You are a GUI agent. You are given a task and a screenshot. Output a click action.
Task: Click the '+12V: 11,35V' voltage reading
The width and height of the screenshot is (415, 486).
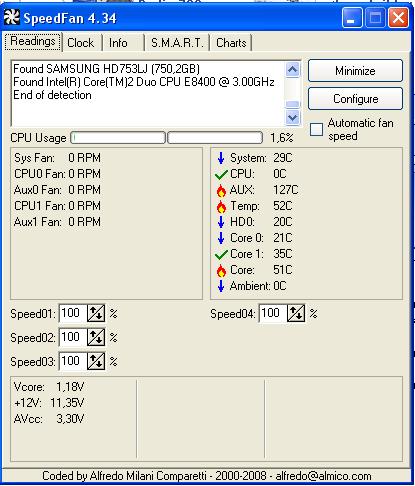point(49,403)
